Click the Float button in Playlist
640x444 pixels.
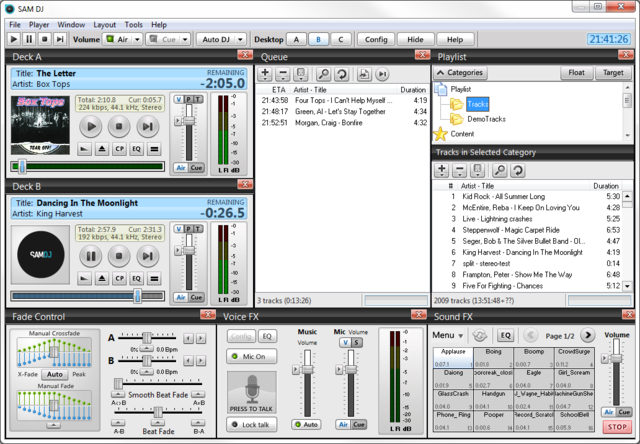point(576,73)
